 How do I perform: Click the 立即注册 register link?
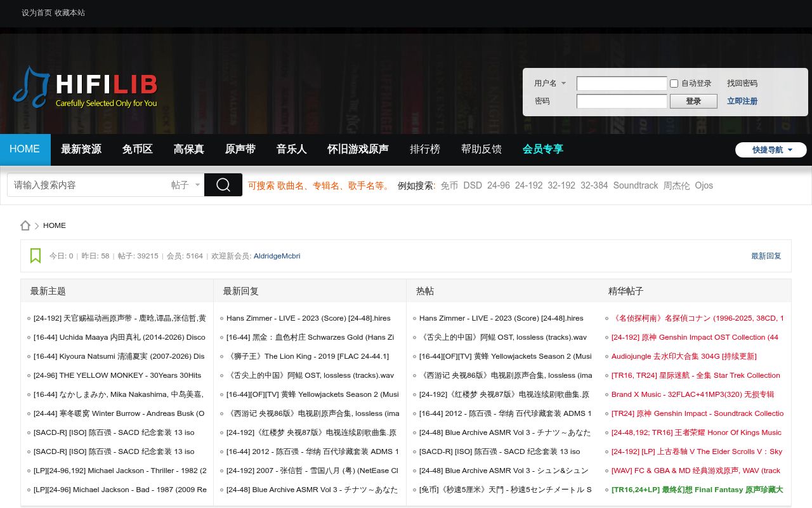coord(742,101)
